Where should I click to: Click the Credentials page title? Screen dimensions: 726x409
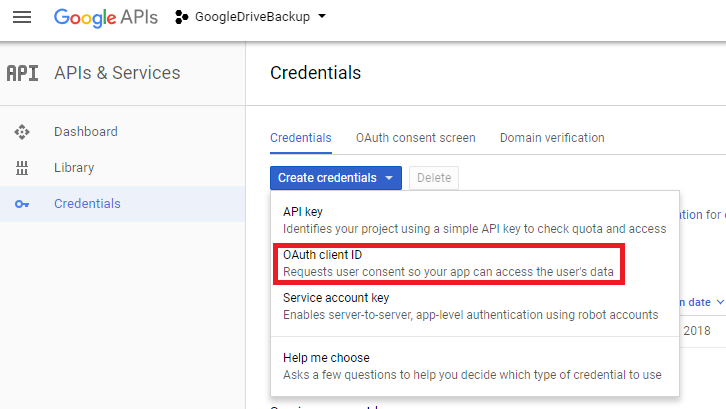tap(315, 73)
